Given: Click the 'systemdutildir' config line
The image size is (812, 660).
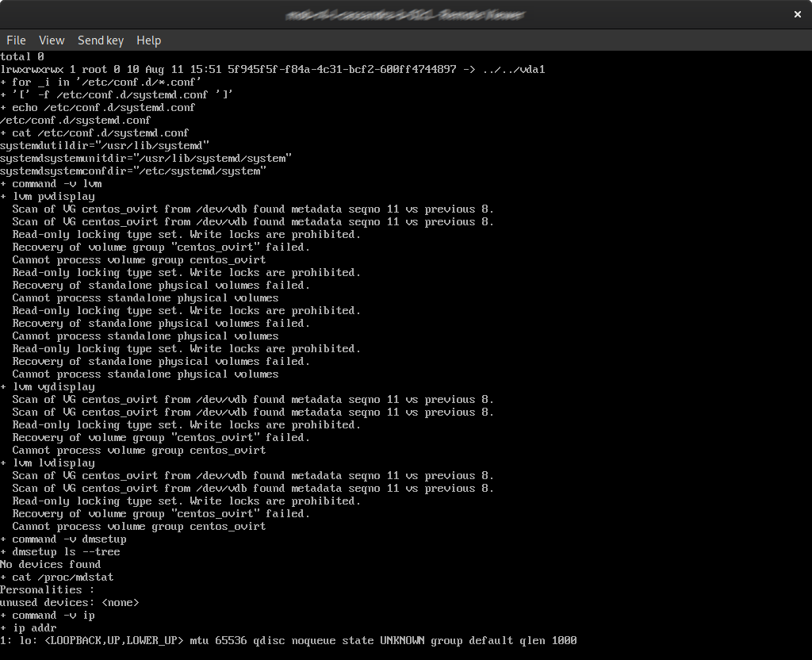Looking at the screenshot, I should coord(105,146).
